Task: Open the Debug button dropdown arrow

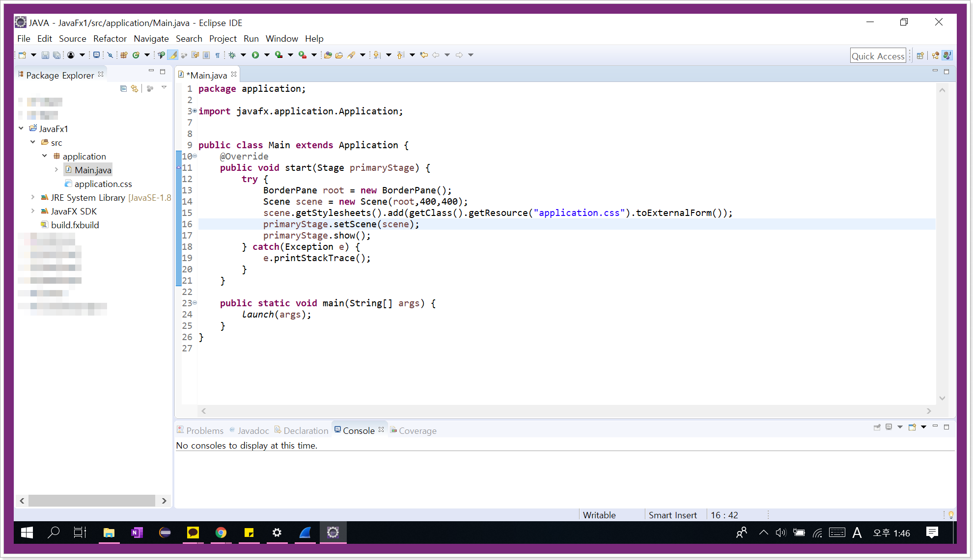Action: pyautogui.click(x=243, y=55)
